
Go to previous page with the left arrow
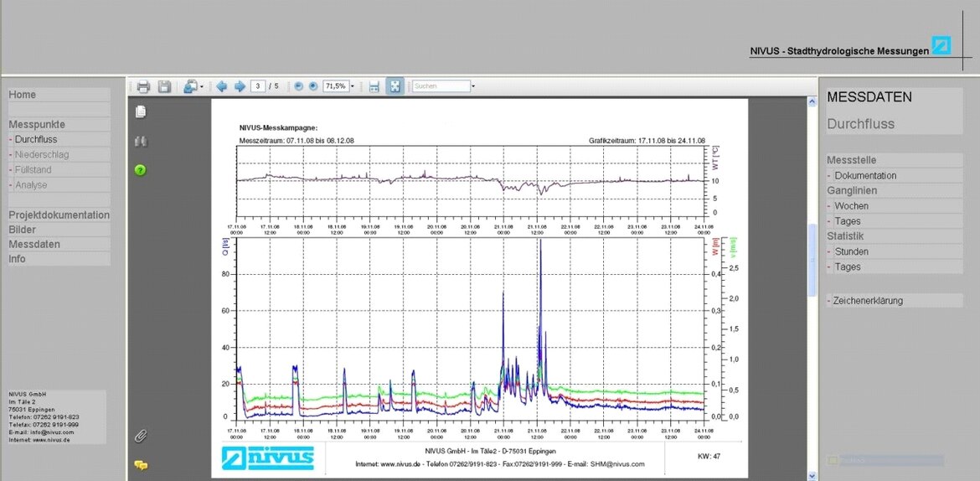pos(222,86)
